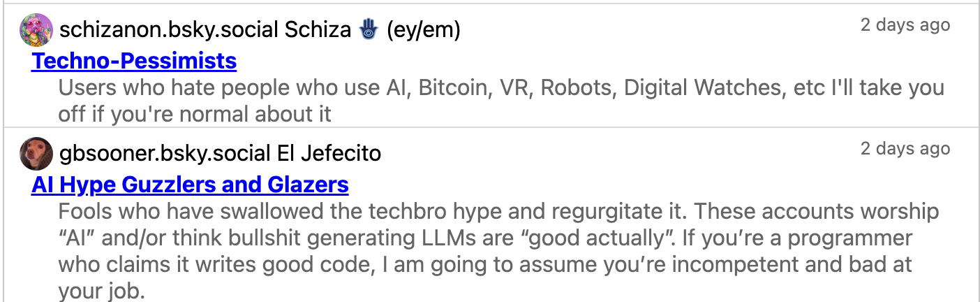Click the line mentioning 'bullshit generating LLMs'

coord(484,238)
